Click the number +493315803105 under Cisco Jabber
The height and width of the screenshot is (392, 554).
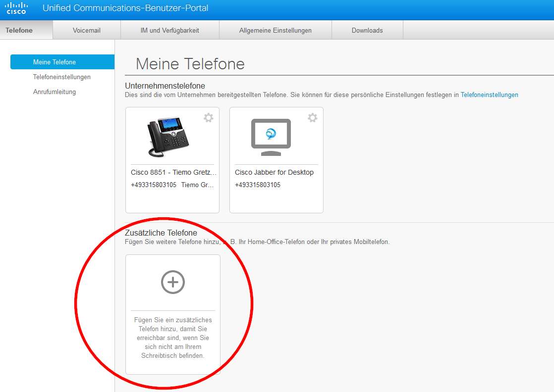coord(258,185)
